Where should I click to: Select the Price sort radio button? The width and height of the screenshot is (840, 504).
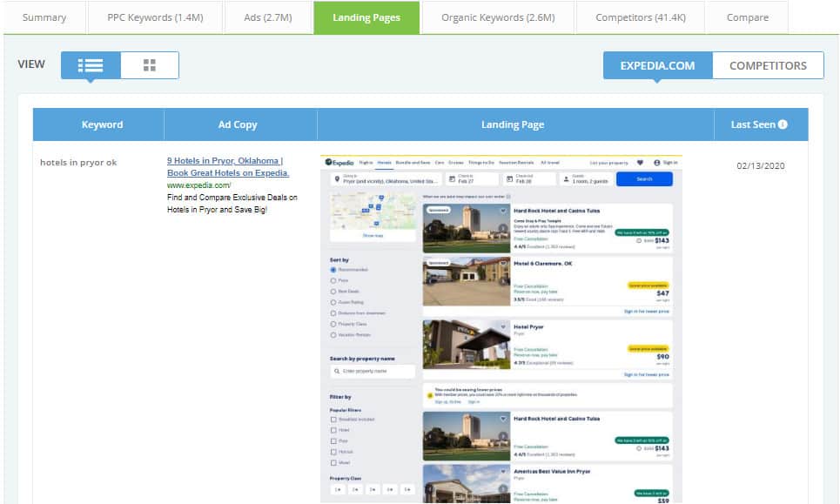coord(333,281)
